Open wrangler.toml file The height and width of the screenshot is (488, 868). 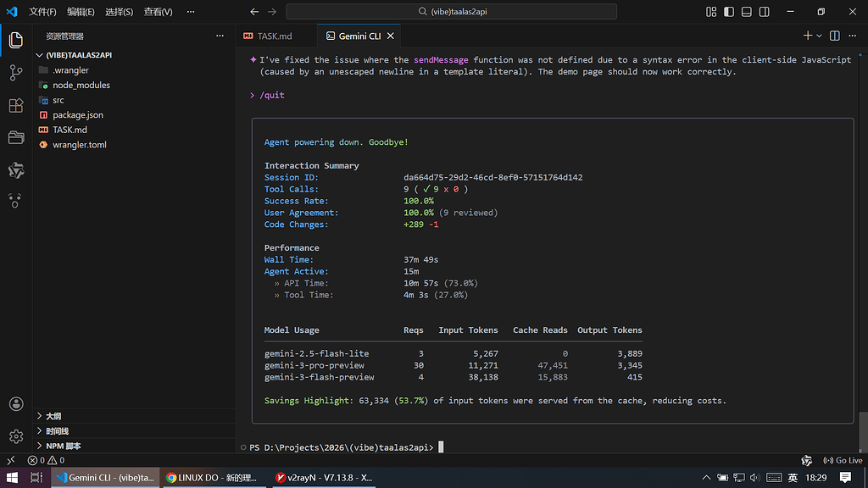tap(134, 145)
